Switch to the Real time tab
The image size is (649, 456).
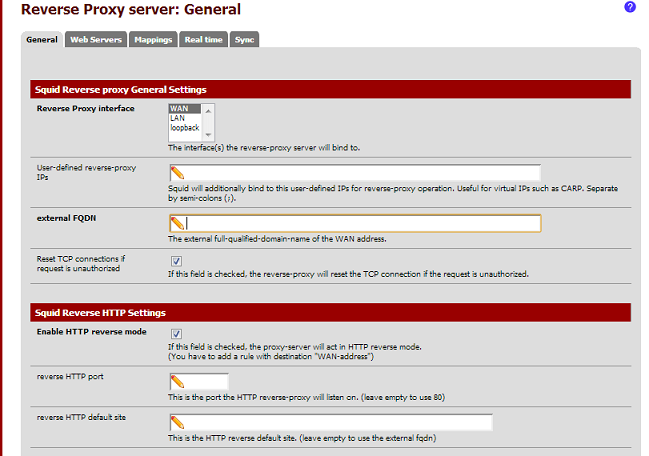point(203,40)
